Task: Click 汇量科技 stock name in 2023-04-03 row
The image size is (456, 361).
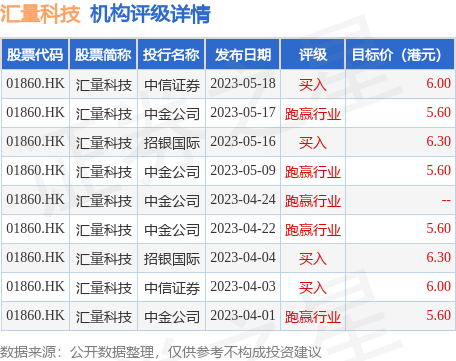Action: (x=104, y=288)
